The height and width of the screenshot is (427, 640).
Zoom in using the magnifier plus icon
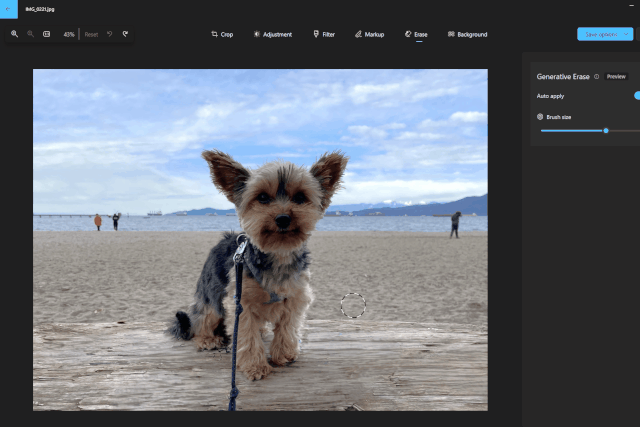pyautogui.click(x=14, y=34)
